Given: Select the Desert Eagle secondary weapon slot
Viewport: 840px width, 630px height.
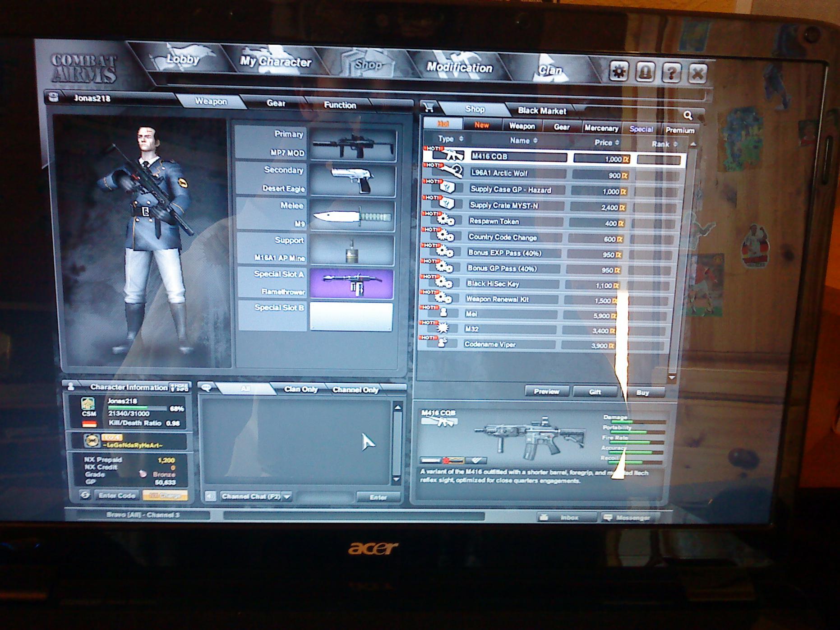Looking at the screenshot, I should (x=353, y=181).
